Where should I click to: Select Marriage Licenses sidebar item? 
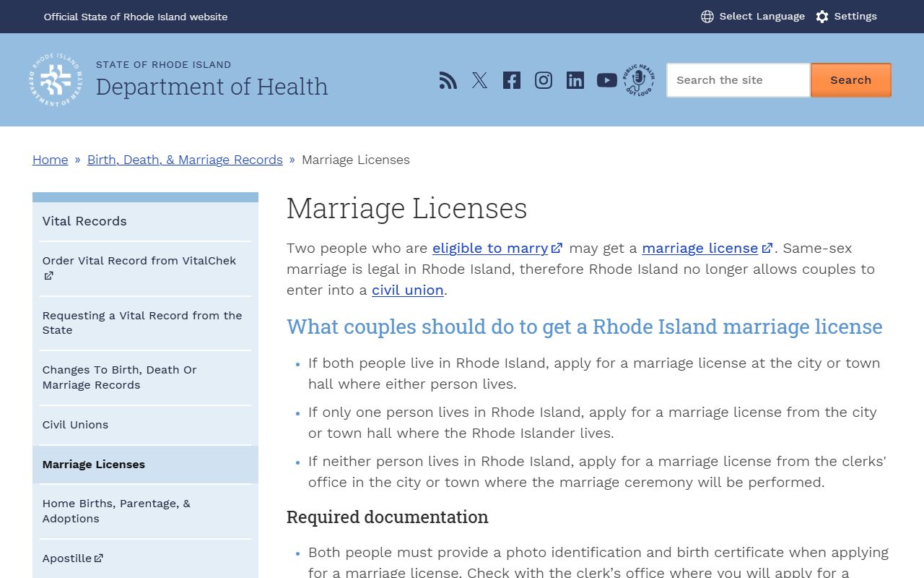pos(145,465)
